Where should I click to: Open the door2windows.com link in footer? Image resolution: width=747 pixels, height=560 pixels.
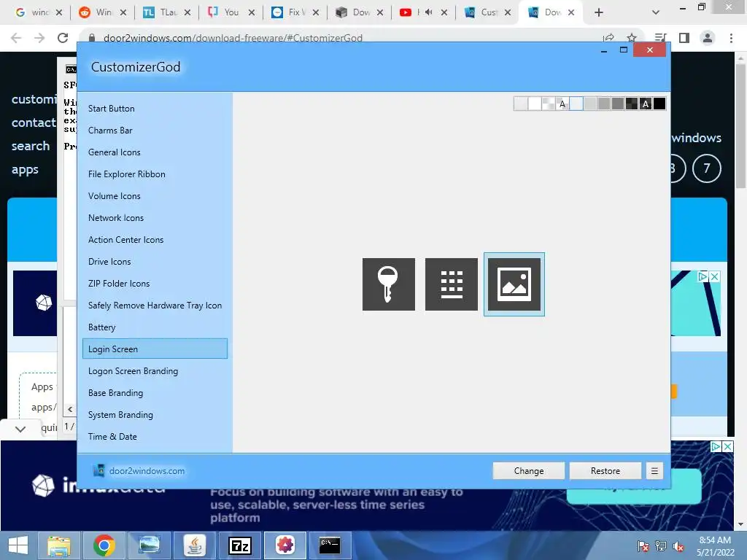pyautogui.click(x=147, y=470)
